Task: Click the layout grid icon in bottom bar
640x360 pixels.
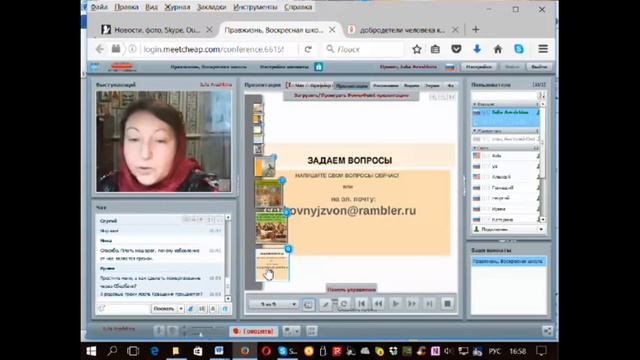Action: [x=311, y=331]
